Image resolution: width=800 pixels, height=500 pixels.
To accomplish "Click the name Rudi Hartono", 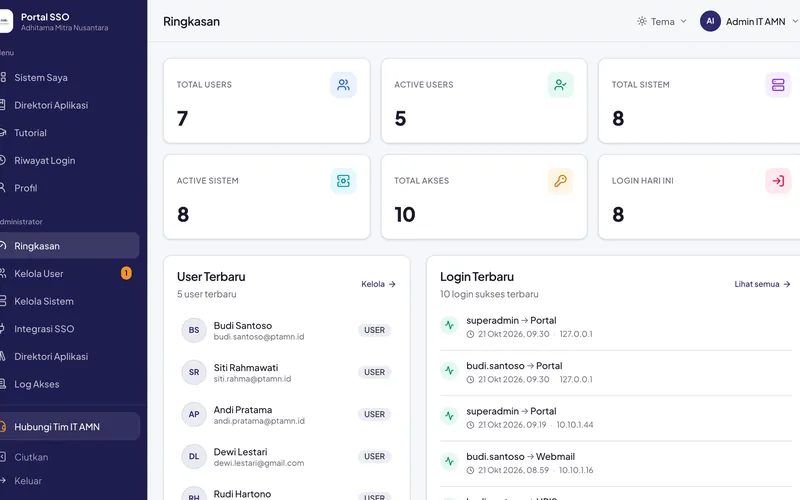I will pos(242,494).
